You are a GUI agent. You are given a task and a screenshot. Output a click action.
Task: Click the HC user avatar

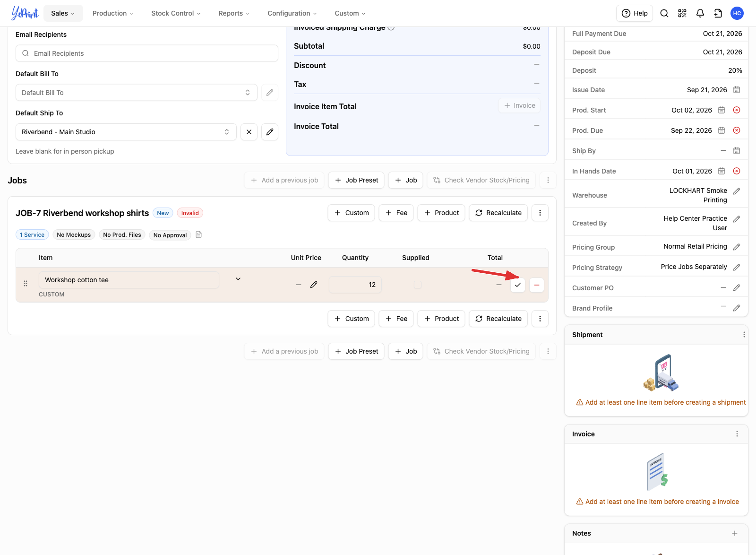coord(737,13)
